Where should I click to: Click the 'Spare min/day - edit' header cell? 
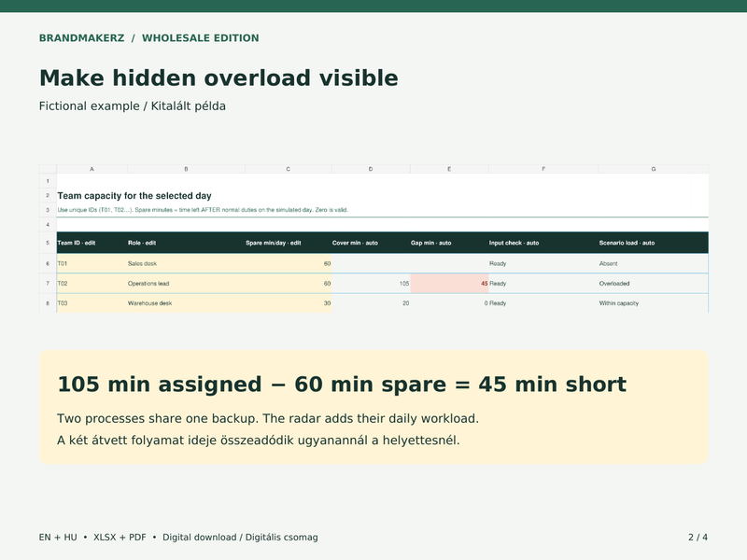point(289,243)
